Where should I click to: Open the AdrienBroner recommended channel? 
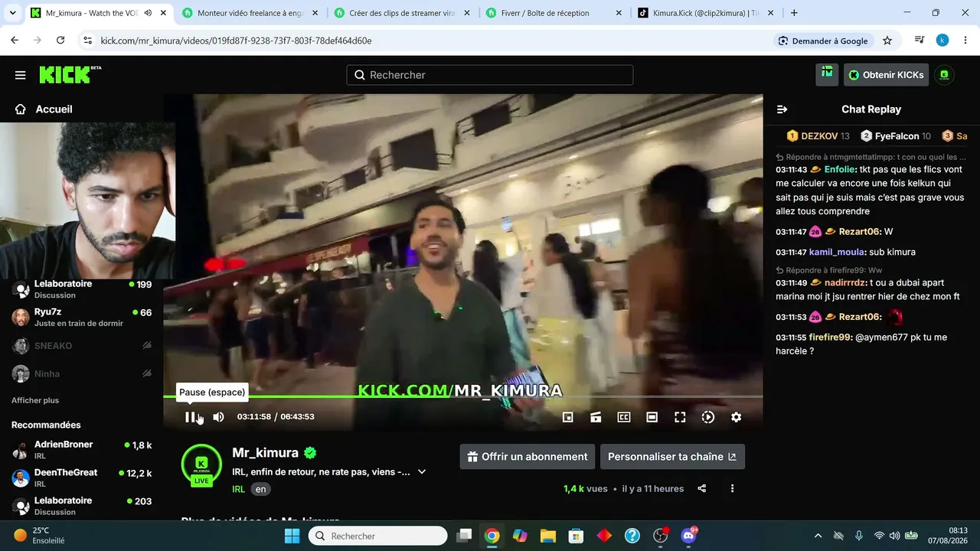pyautogui.click(x=82, y=450)
